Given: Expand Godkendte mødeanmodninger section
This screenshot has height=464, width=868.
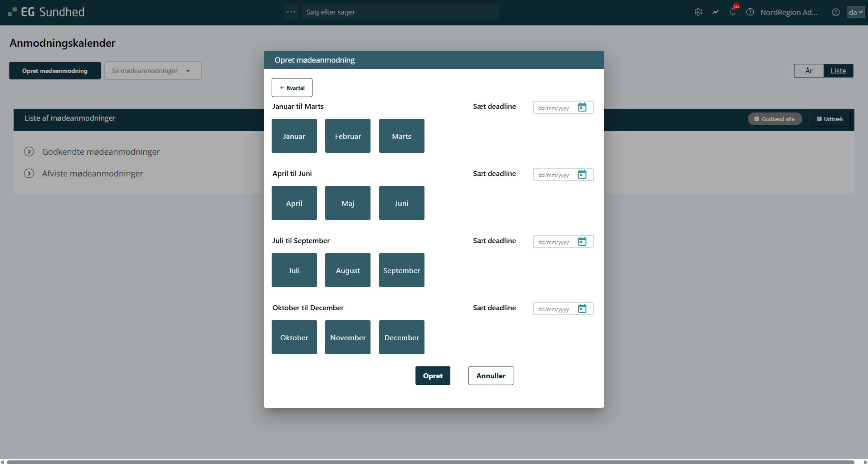Looking at the screenshot, I should (29, 151).
